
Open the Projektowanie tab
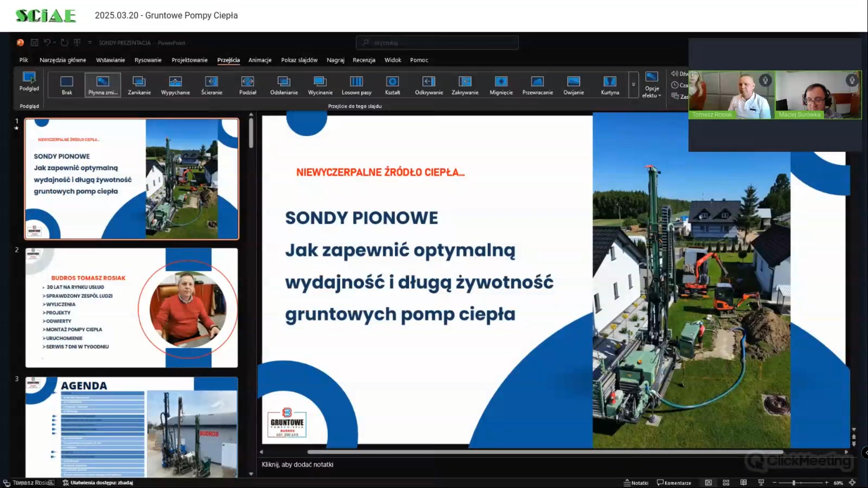(x=190, y=60)
